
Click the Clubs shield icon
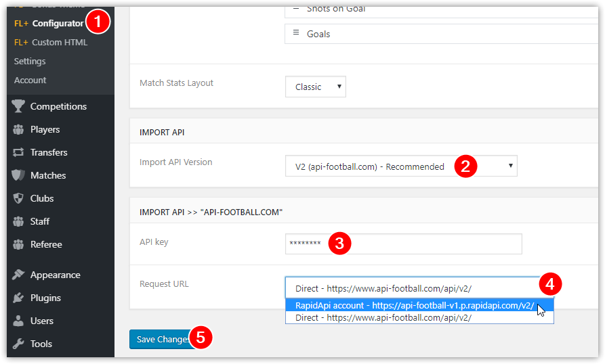(x=18, y=198)
